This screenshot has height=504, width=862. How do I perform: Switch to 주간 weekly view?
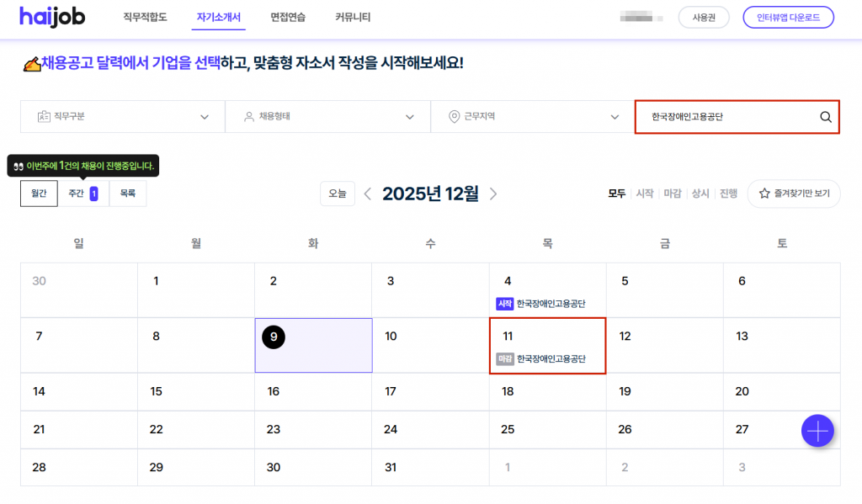point(82,194)
